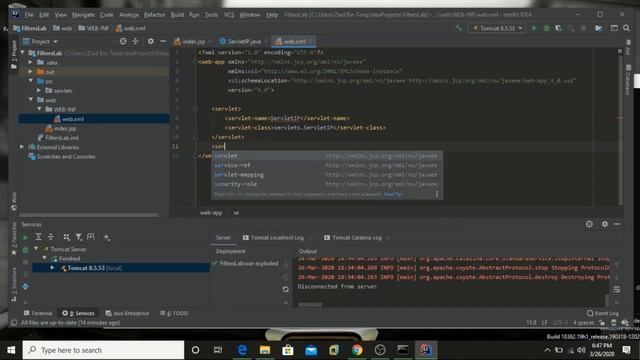Open the Refactor menu

pyautogui.click(x=154, y=15)
